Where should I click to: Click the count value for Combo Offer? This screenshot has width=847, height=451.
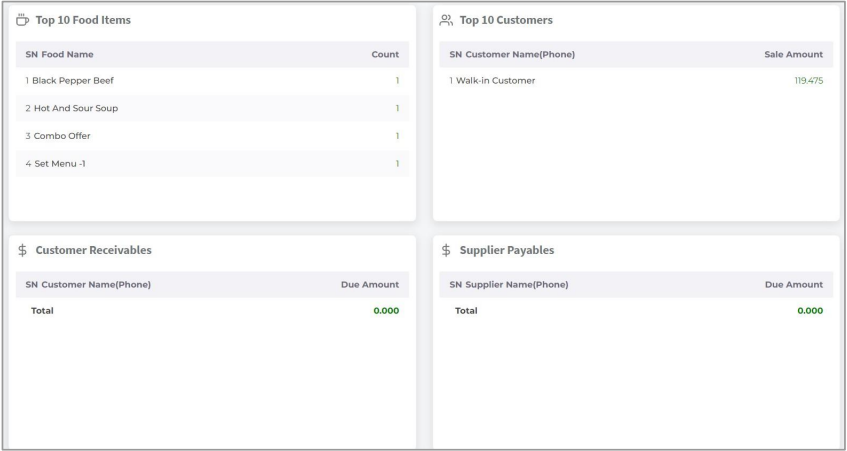(x=397, y=136)
